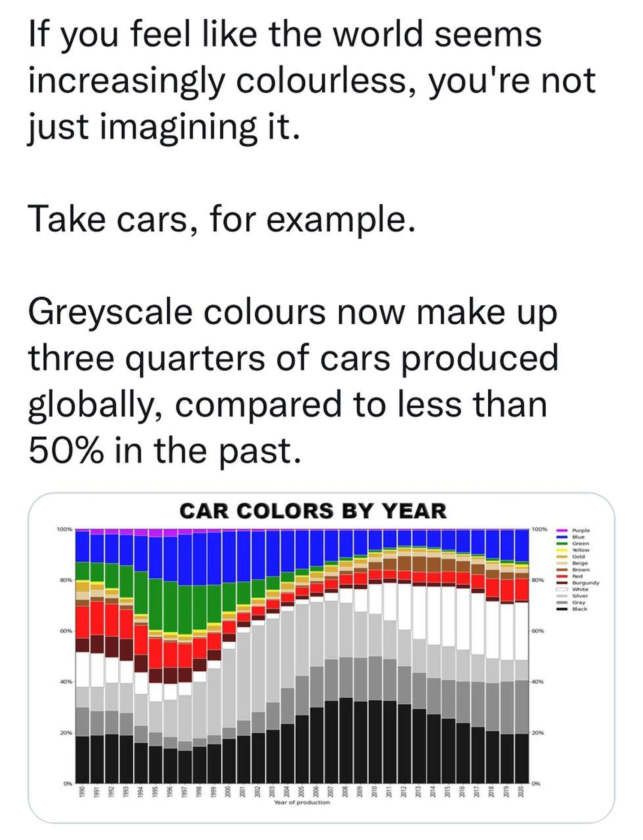Select the Blue legend swatch

(562, 537)
